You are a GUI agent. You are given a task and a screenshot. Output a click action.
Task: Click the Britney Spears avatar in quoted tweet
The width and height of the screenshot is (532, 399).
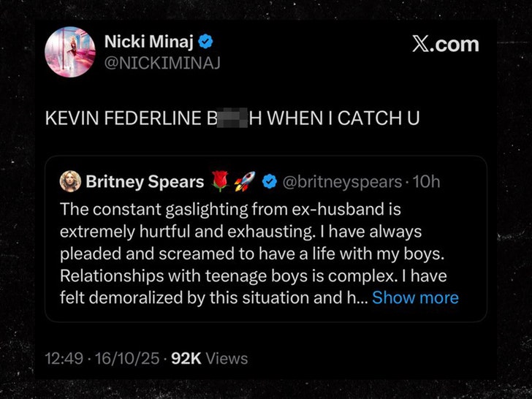(71, 181)
